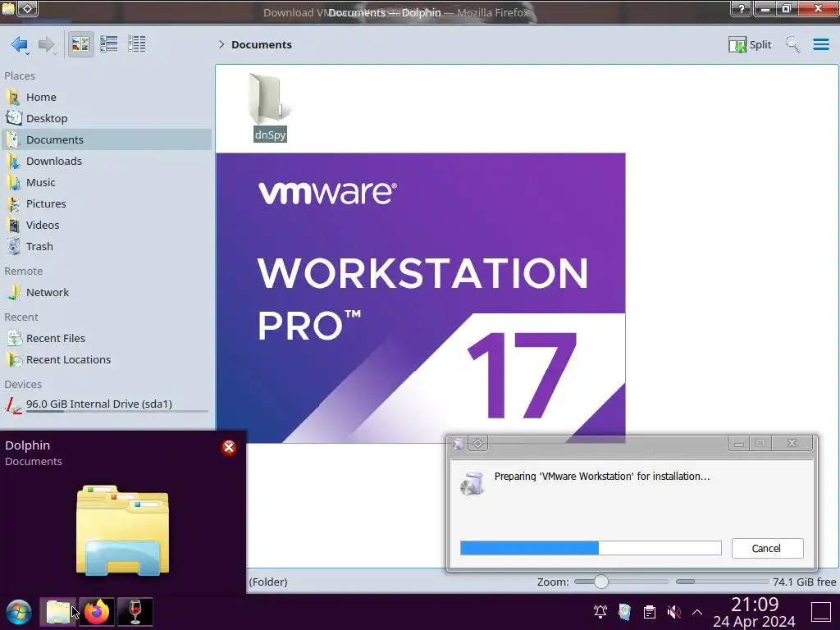Screen dimensions: 840x630
Task: Select the dnSpy folder icon
Action: [x=269, y=99]
